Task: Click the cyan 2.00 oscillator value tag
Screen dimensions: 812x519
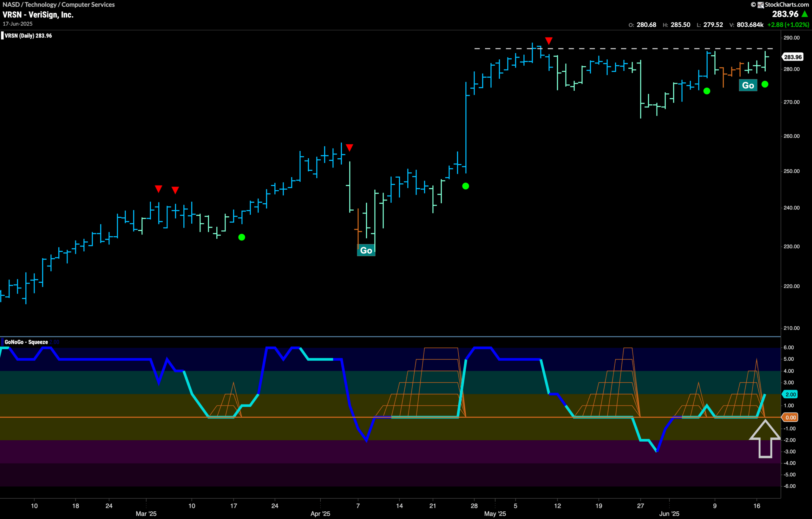Action: click(x=790, y=394)
